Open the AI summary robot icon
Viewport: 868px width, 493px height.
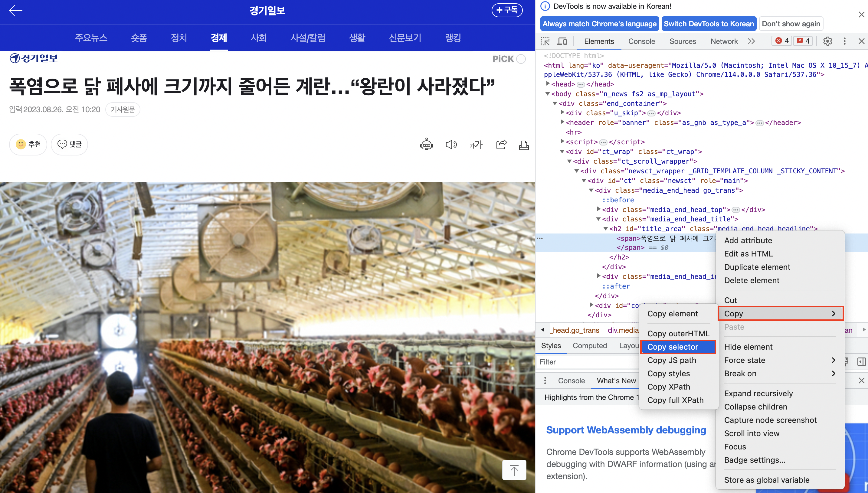[426, 145]
